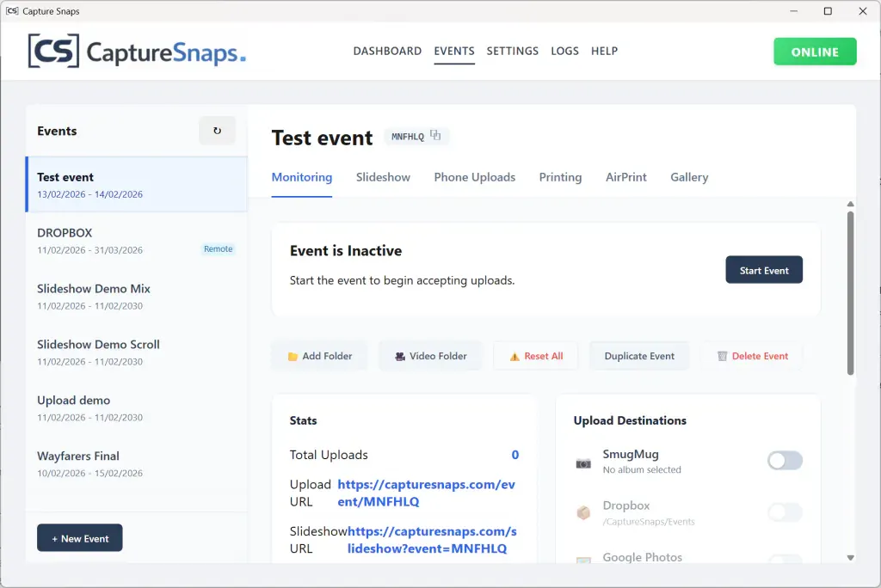Viewport: 881px width, 588px height.
Task: Switch to the Monitoring tab
Action: click(x=302, y=177)
